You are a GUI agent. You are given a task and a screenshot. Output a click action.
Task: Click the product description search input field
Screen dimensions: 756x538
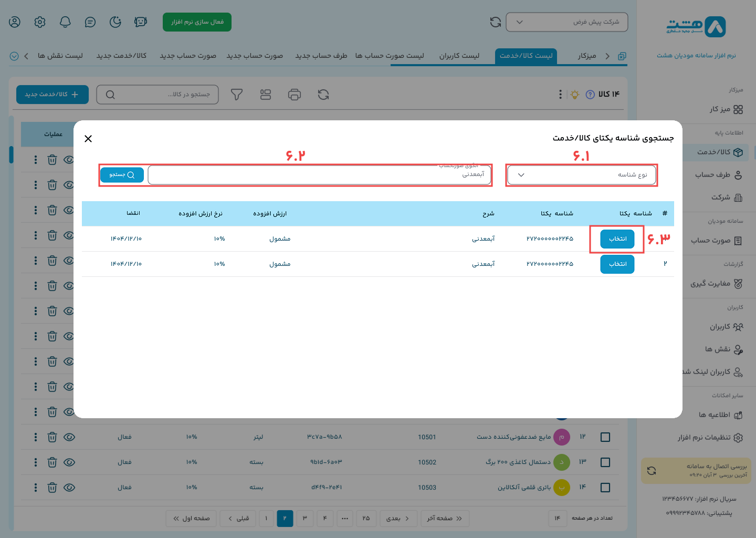tap(319, 175)
